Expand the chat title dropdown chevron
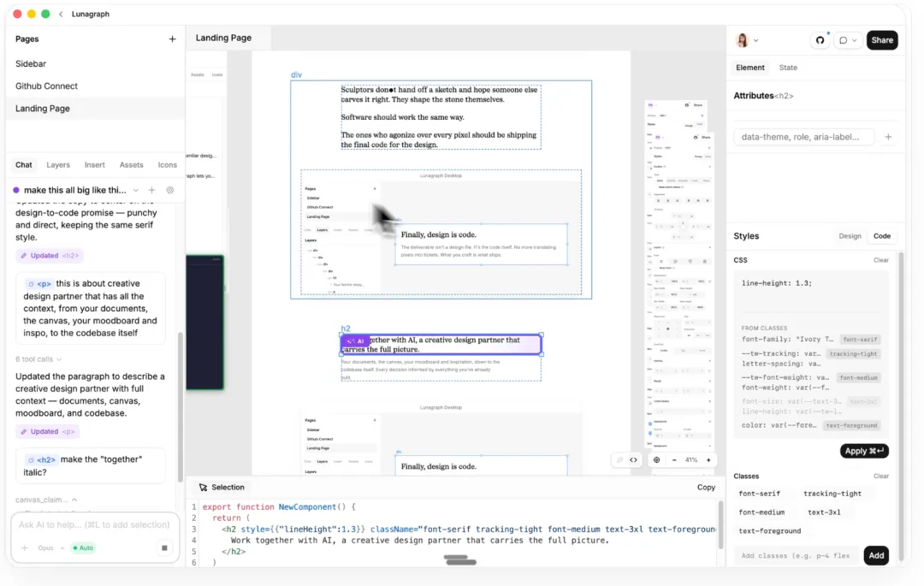 135,190
